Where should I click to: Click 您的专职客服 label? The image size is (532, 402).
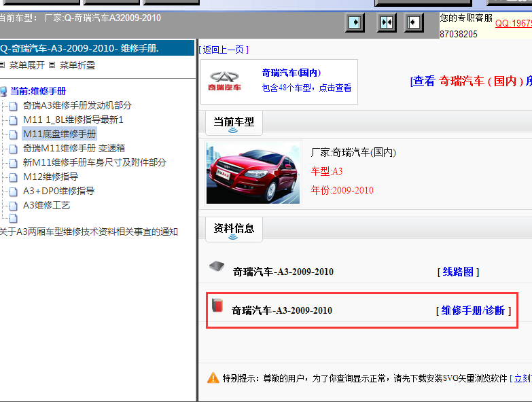[466, 18]
